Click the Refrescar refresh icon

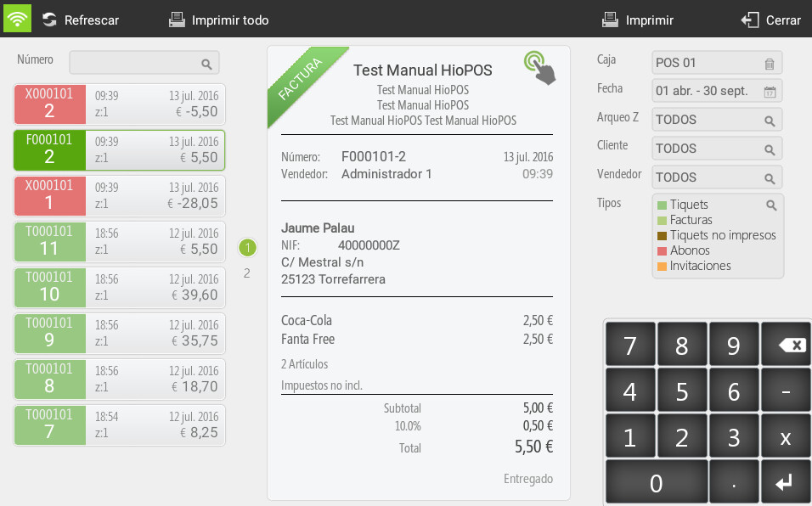(50, 20)
